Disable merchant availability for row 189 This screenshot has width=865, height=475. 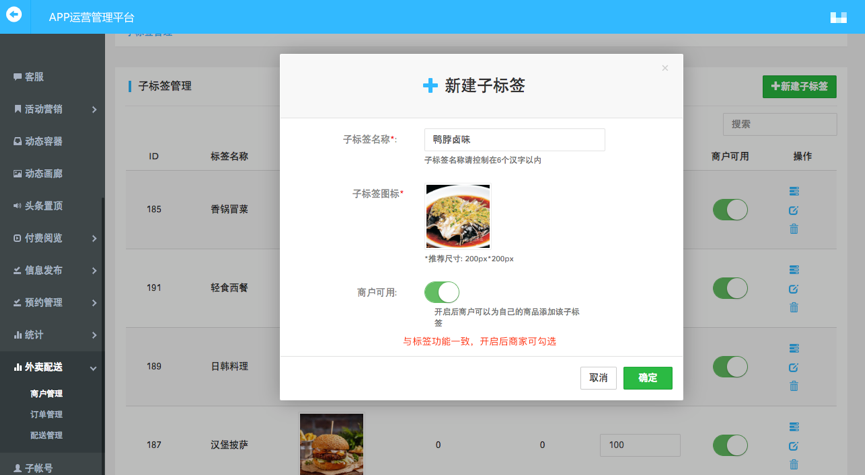pos(730,366)
